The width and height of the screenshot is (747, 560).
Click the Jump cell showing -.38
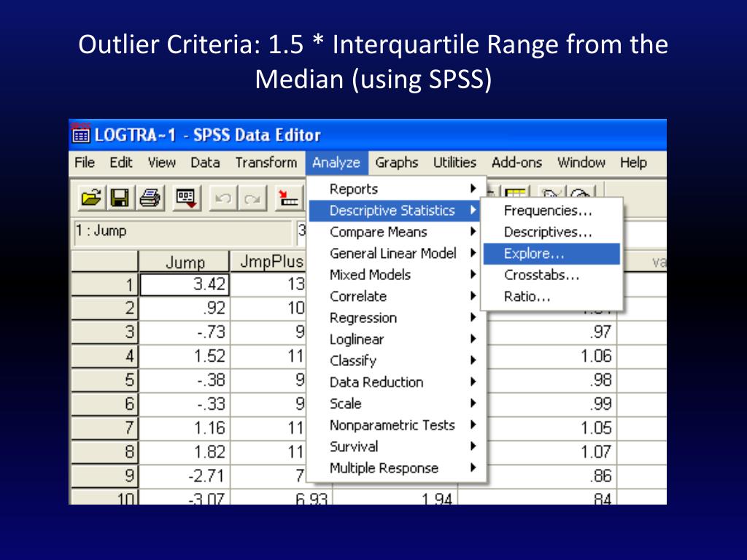click(185, 380)
